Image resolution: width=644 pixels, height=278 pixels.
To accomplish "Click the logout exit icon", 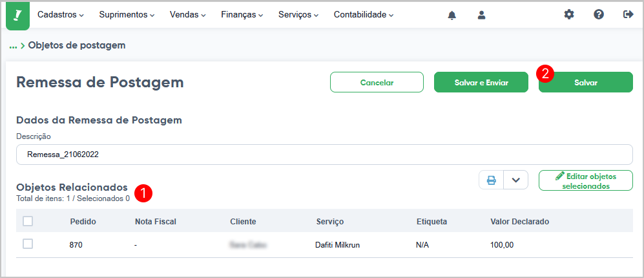I will pos(628,15).
